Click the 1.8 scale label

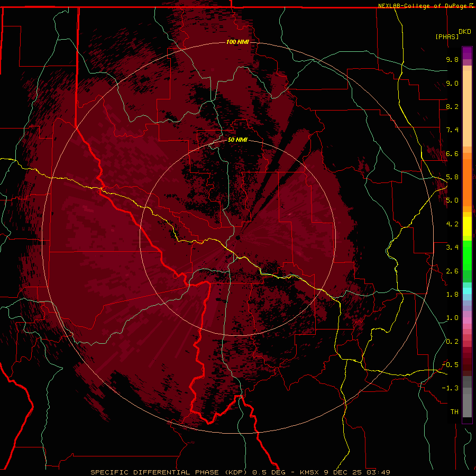[452, 295]
